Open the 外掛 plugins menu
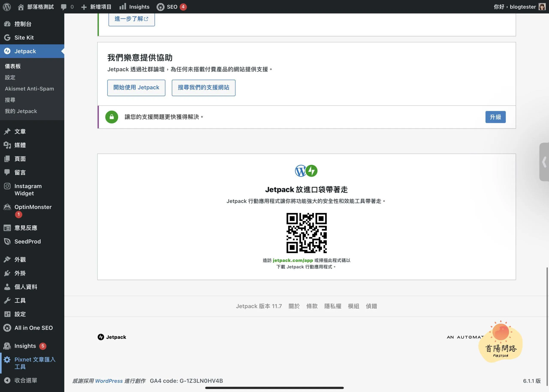 pos(20,273)
